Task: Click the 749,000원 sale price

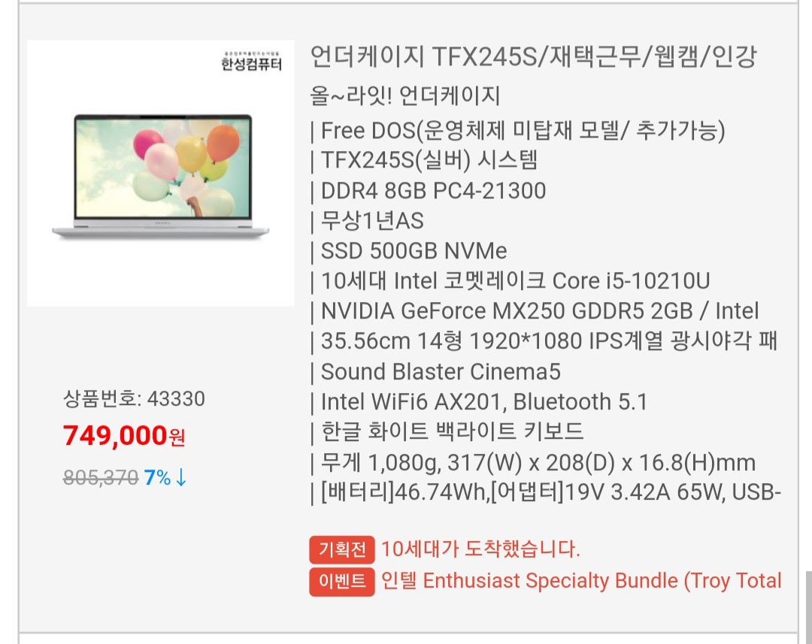Action: pyautogui.click(x=124, y=436)
